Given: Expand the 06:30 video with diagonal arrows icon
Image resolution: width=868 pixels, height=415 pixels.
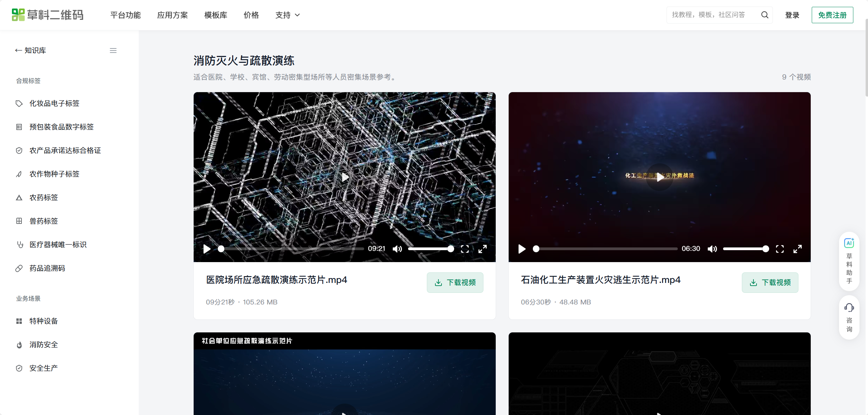Looking at the screenshot, I should click(x=797, y=249).
